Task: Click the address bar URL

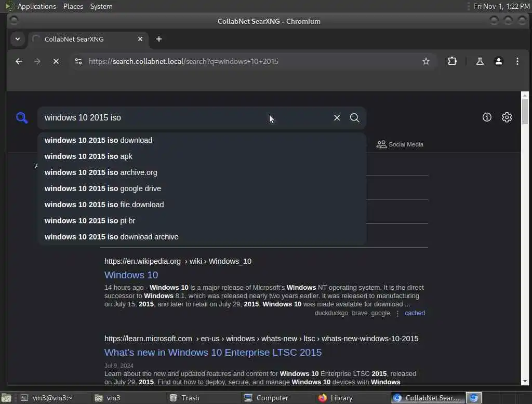Action: pos(183,61)
